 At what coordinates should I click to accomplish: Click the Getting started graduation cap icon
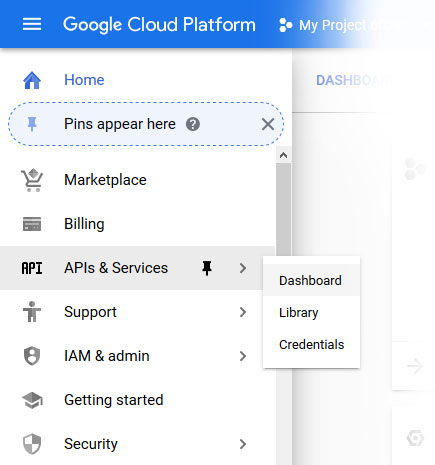pos(32,400)
